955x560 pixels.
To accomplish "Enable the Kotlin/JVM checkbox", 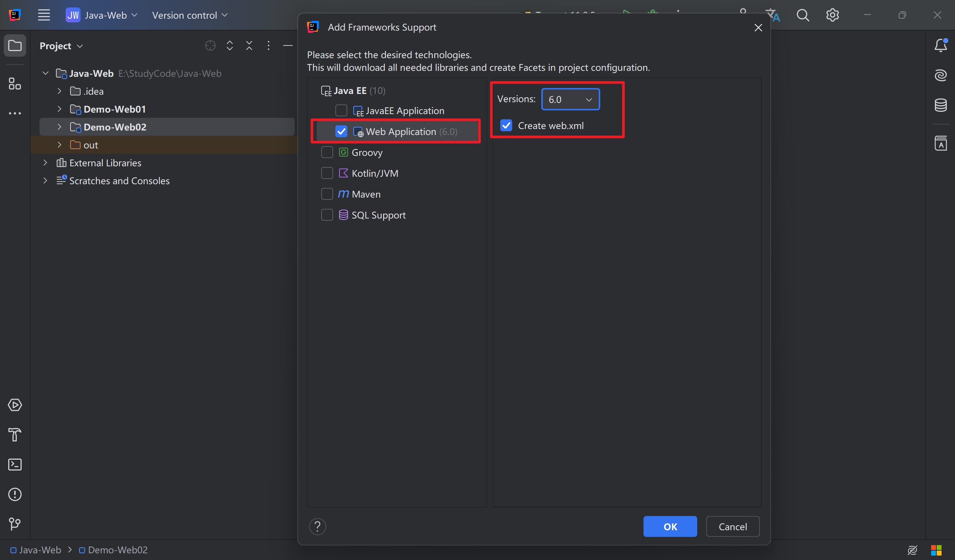I will (x=327, y=173).
